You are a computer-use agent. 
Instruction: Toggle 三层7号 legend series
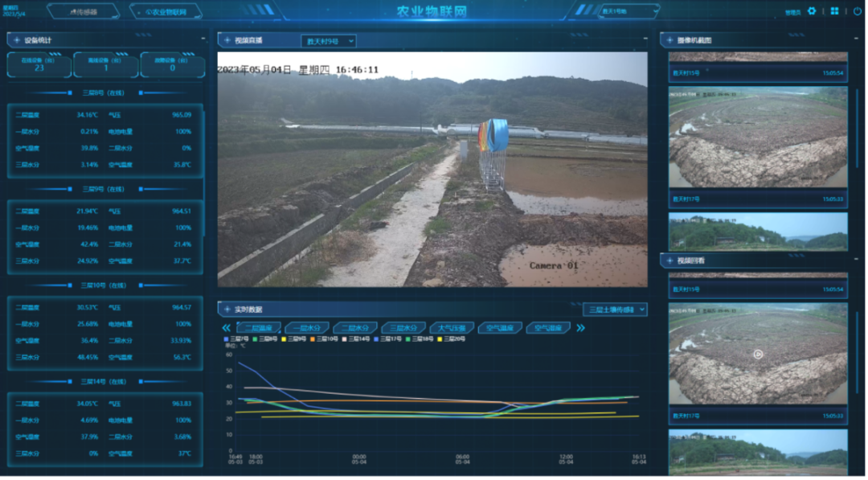[235, 338]
